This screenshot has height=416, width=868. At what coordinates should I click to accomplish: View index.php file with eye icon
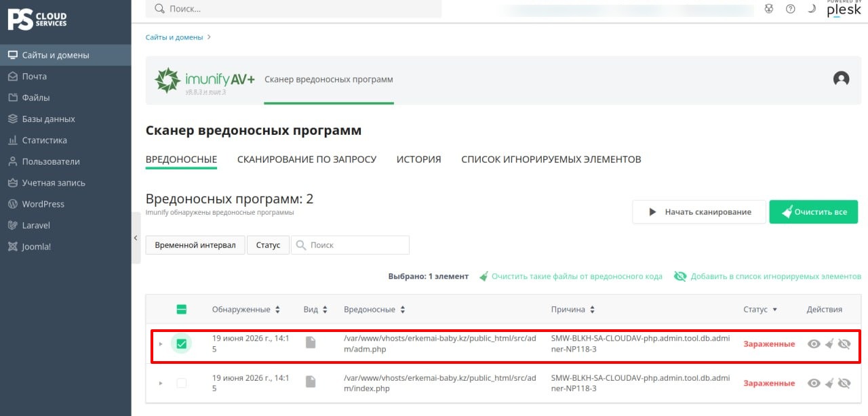[814, 383]
